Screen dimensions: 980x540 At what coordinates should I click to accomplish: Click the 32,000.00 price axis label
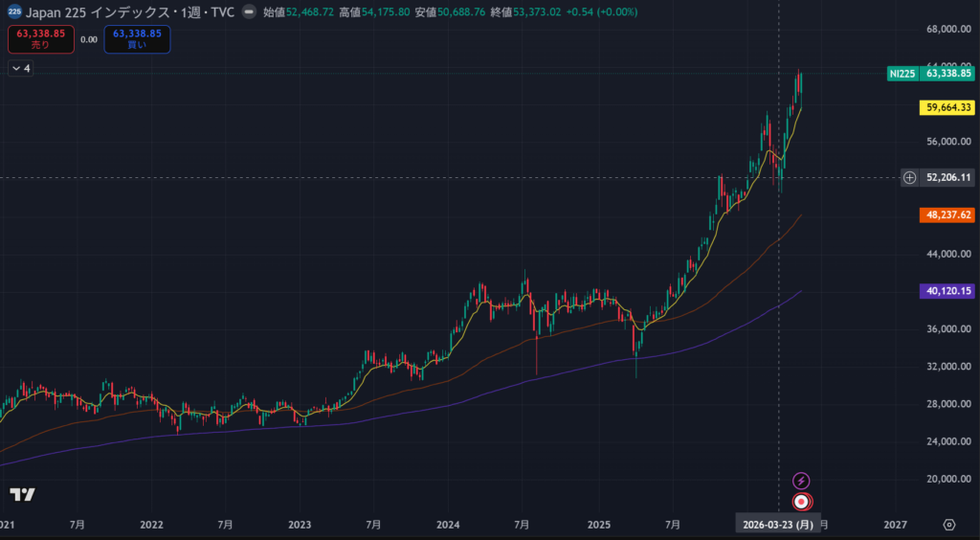click(948, 367)
